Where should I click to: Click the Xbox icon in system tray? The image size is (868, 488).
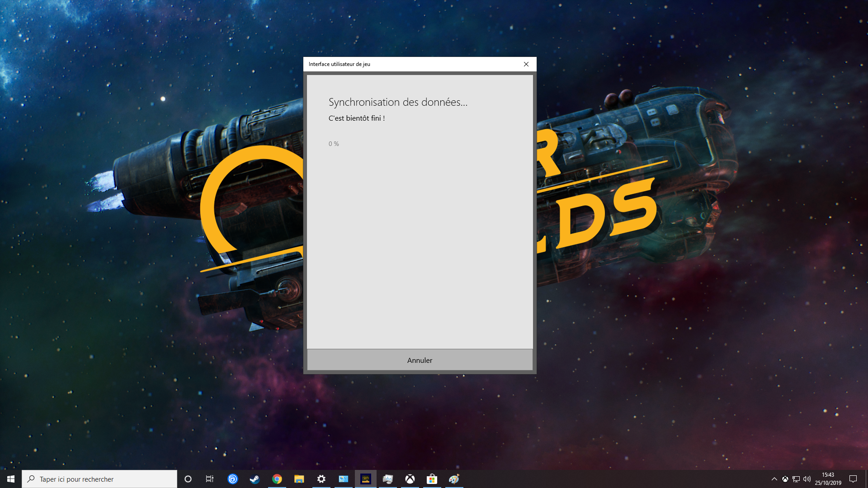point(785,479)
